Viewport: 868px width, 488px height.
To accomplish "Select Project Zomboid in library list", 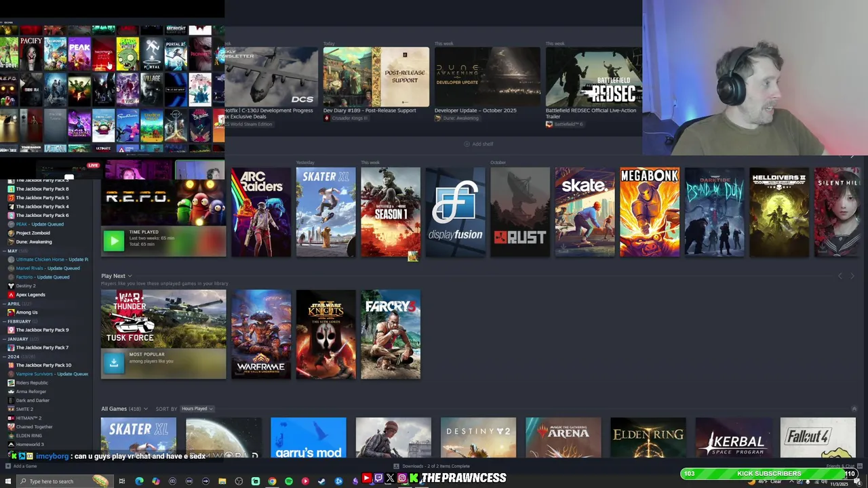I will pyautogui.click(x=33, y=232).
